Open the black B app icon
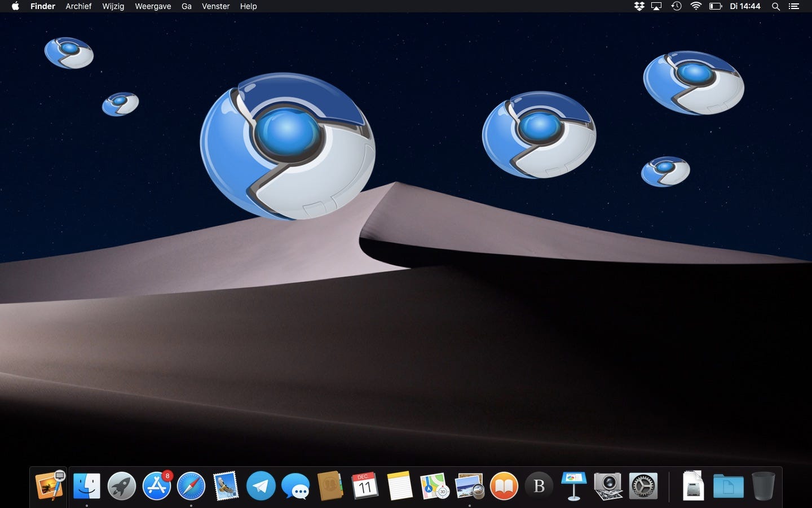The image size is (812, 508). [539, 486]
